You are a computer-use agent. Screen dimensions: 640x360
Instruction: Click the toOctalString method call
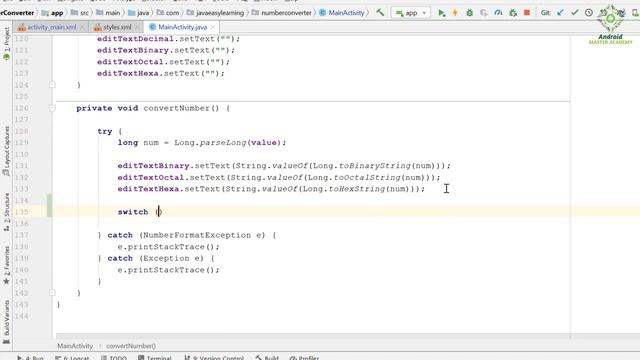pos(367,178)
